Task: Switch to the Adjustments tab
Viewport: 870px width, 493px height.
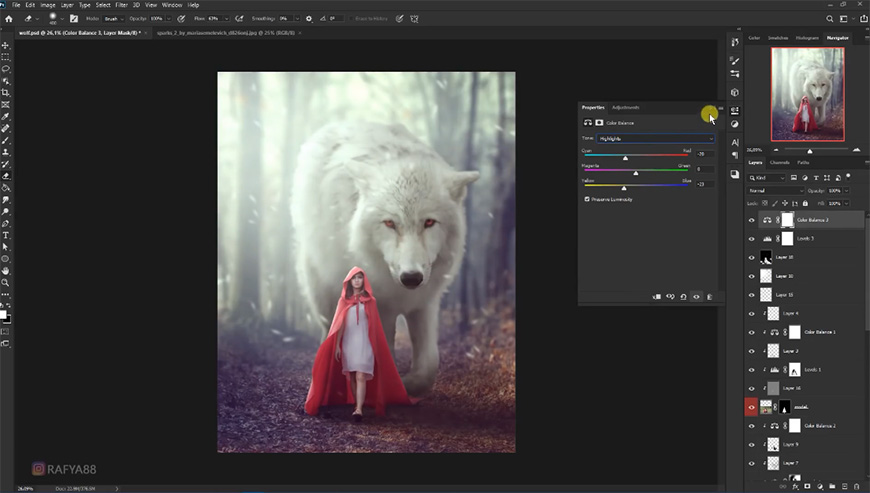Action: coord(625,108)
